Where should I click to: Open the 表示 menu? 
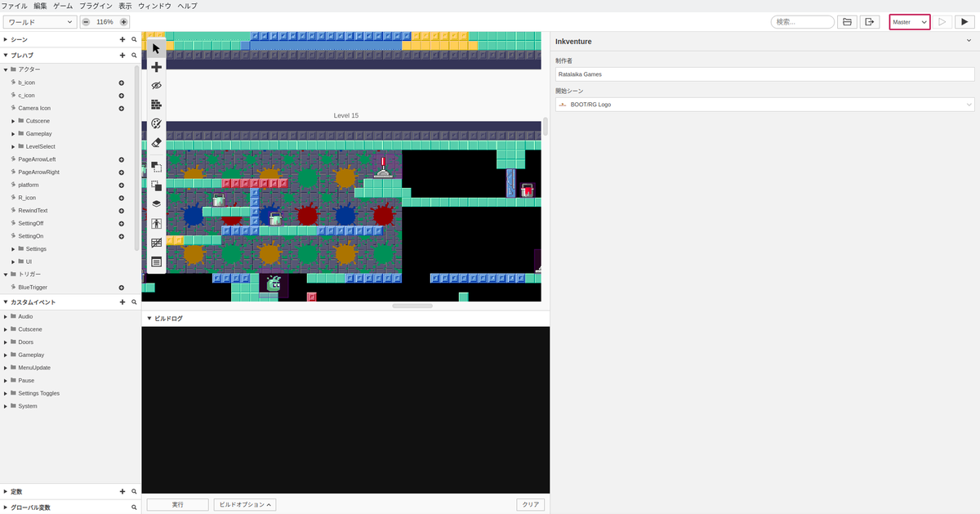coord(125,6)
